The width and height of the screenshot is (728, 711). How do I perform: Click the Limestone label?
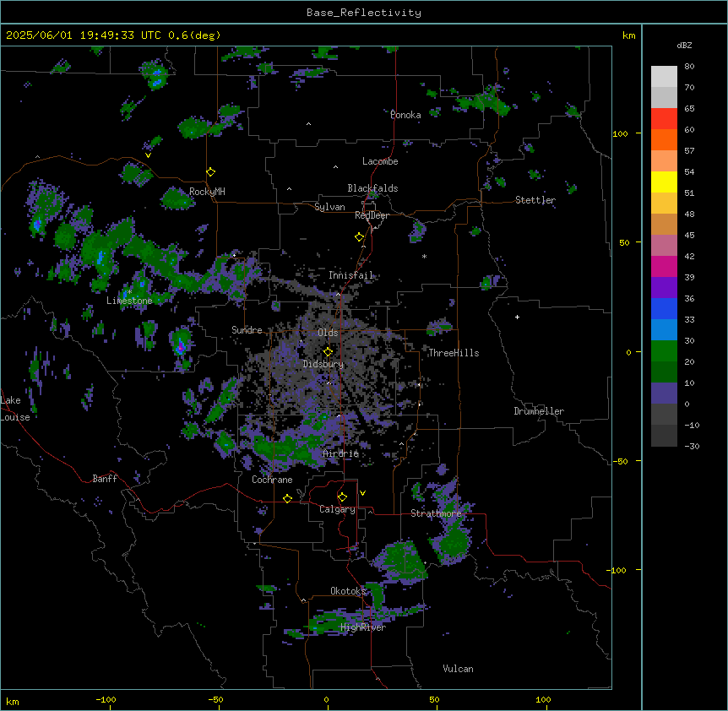tap(129, 301)
